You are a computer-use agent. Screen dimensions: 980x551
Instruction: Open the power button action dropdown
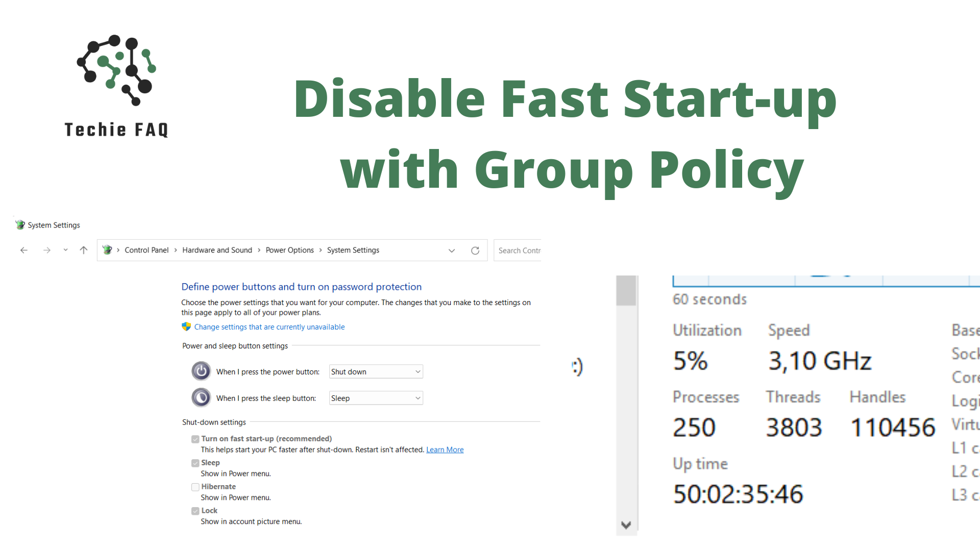tap(376, 372)
